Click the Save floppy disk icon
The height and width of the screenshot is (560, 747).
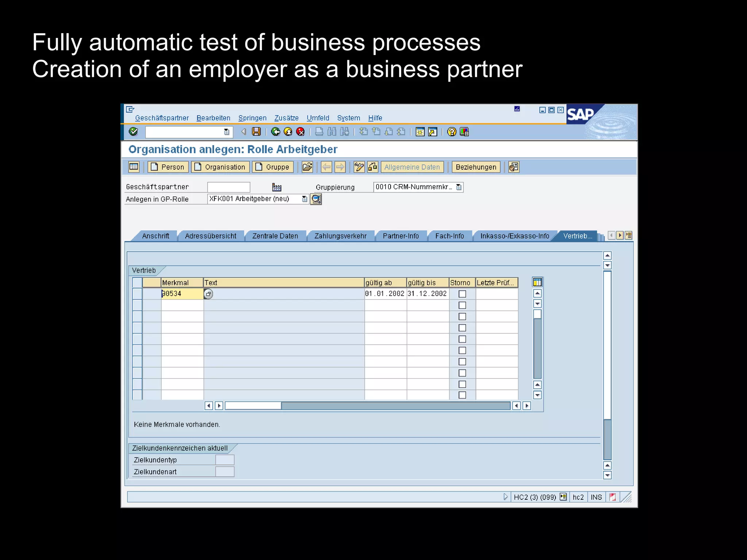[256, 132]
